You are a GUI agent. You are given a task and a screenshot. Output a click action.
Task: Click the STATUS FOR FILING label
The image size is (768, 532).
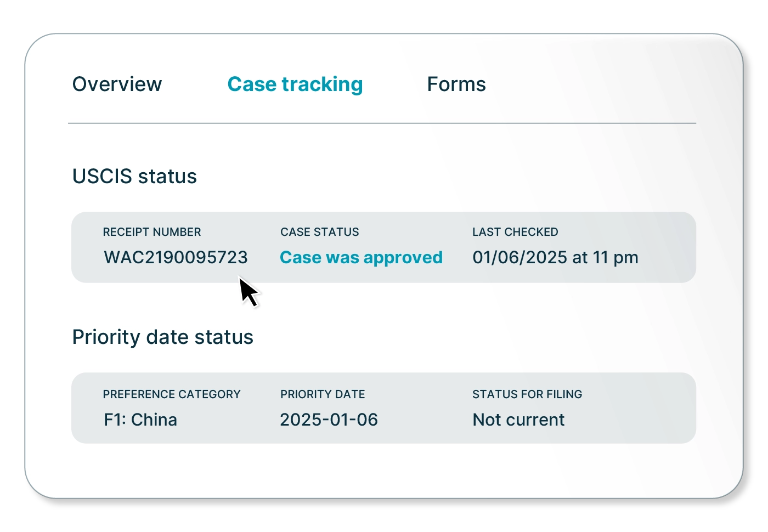527,394
